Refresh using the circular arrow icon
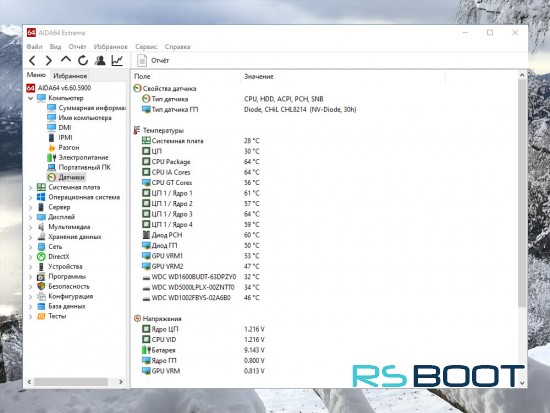Screen dimensions: 550x413 pyautogui.click(x=83, y=61)
